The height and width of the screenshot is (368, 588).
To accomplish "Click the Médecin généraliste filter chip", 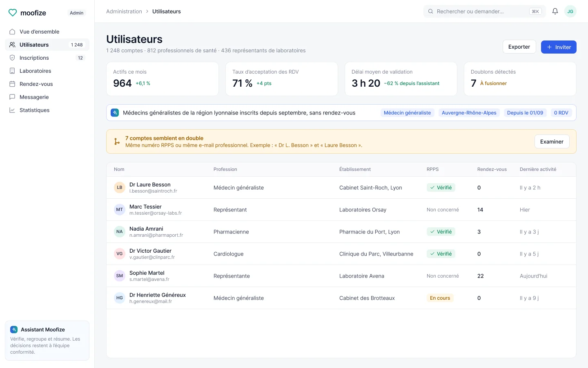I will pos(407,113).
